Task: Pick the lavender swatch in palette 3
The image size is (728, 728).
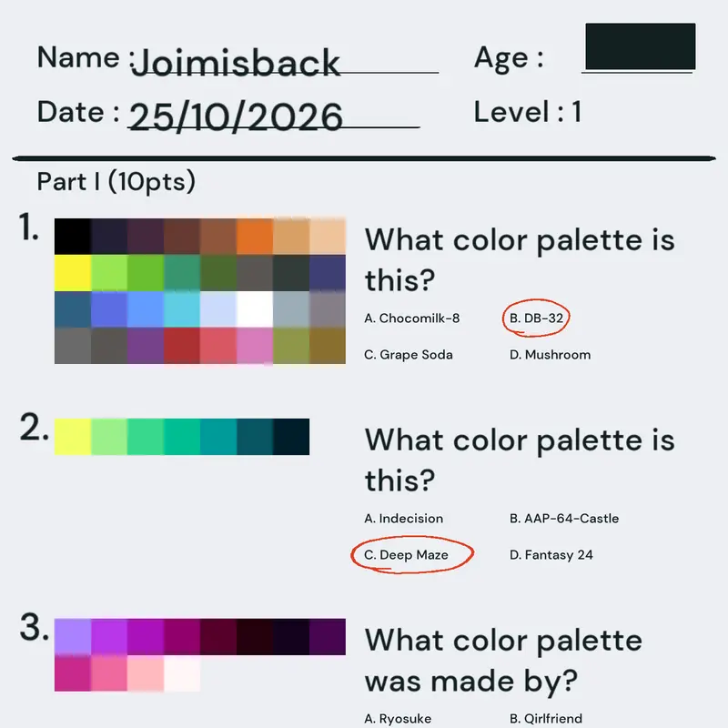Action: coord(73,636)
